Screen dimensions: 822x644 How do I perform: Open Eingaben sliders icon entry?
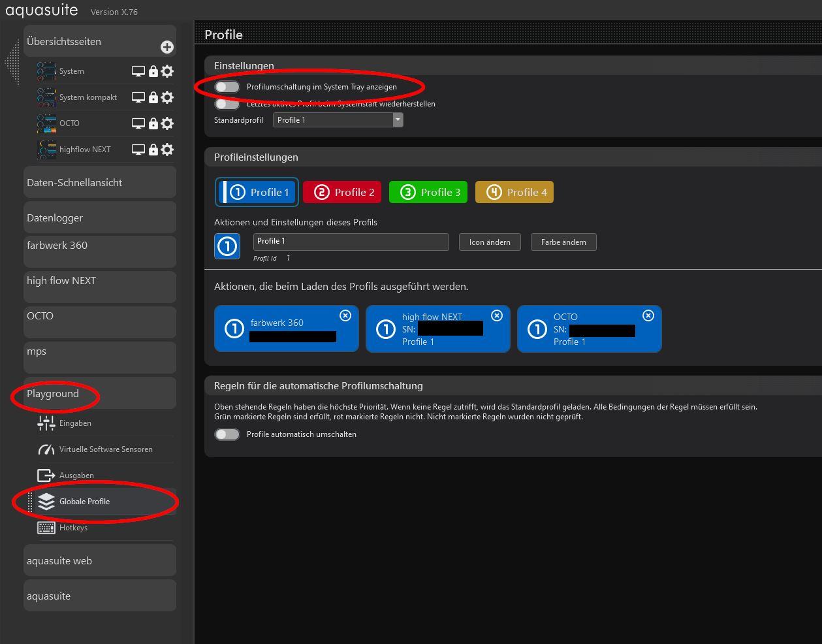(x=46, y=423)
